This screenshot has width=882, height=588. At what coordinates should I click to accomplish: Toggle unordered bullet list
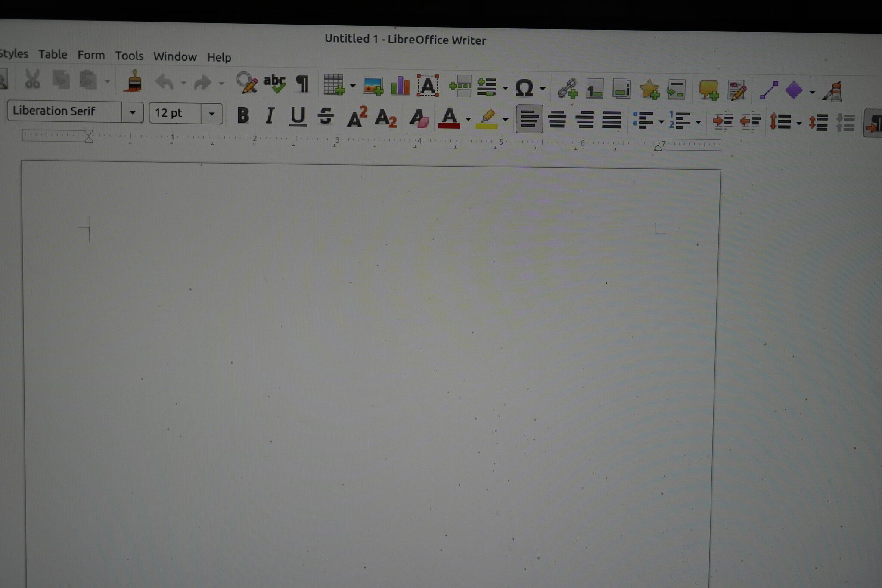643,121
